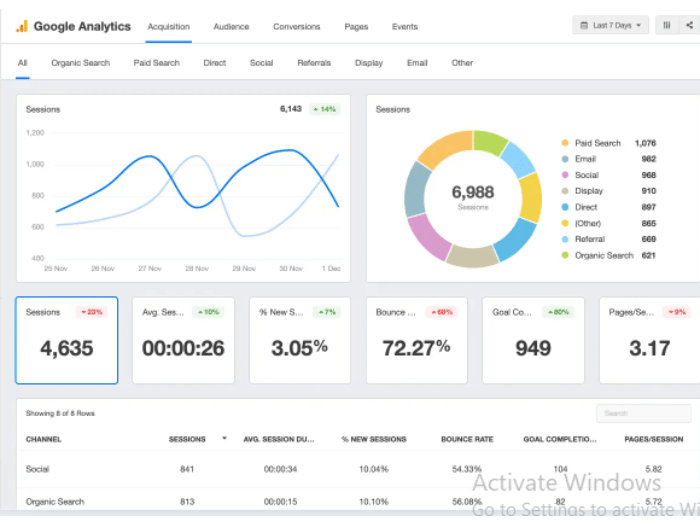
Task: Filter by Paid Search channel
Action: (x=156, y=63)
